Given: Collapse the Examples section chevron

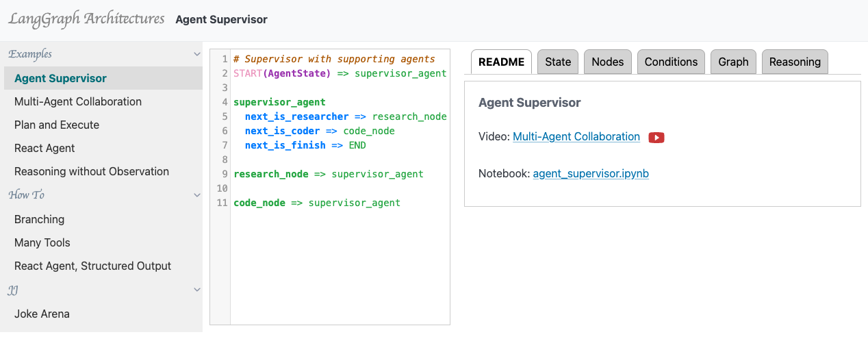Looking at the screenshot, I should coord(197,54).
